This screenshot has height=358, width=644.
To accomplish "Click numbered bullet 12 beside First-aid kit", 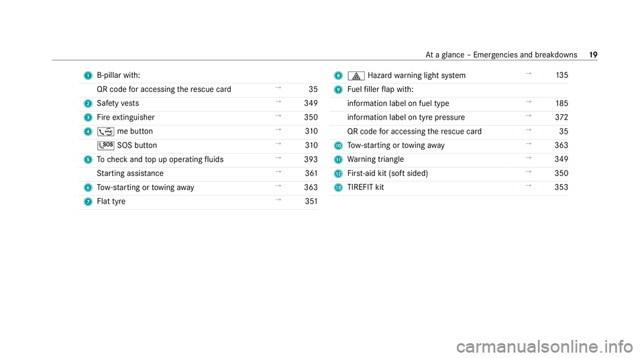I will 338,173.
